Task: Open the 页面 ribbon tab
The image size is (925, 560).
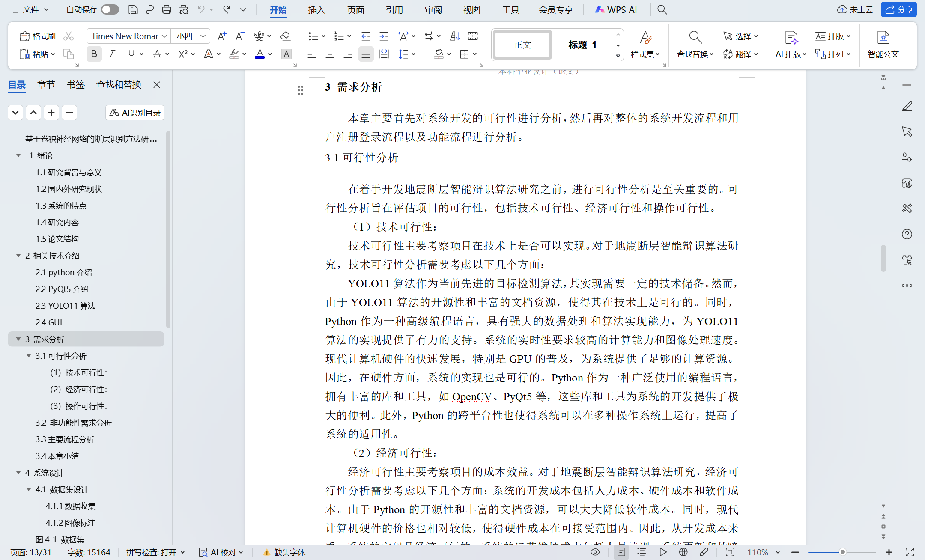Action: [355, 9]
